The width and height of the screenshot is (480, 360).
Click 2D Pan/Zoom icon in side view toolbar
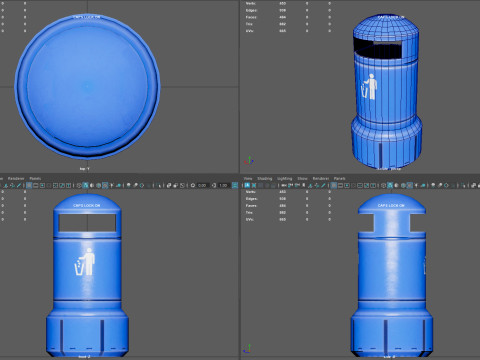tap(317, 185)
